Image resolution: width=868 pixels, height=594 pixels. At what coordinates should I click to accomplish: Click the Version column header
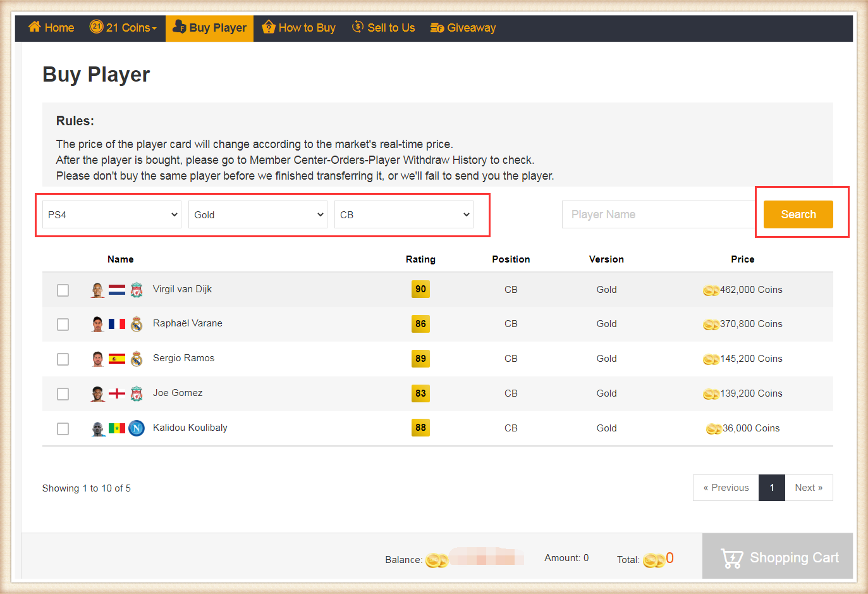coord(606,259)
